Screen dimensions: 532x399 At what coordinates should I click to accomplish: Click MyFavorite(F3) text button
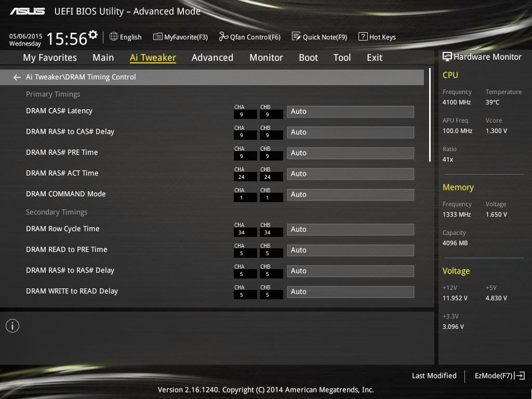tap(186, 37)
